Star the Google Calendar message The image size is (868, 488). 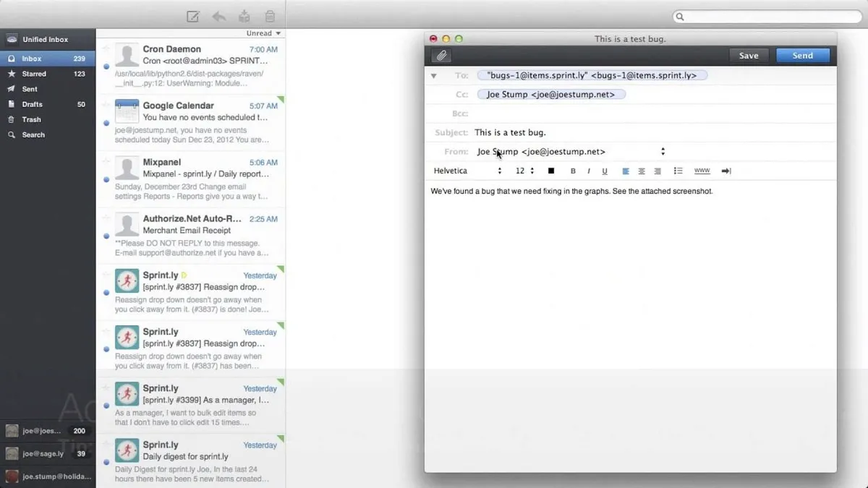(x=106, y=104)
